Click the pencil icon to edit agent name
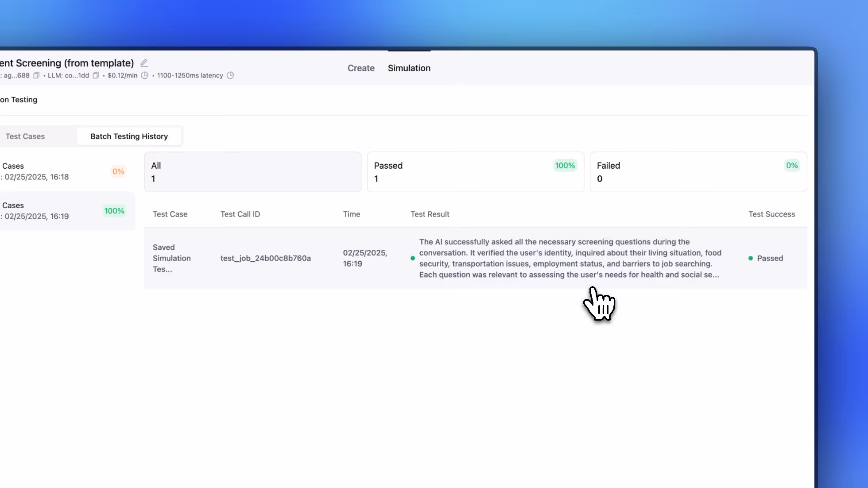Viewport: 868px width, 488px height. [x=144, y=63]
